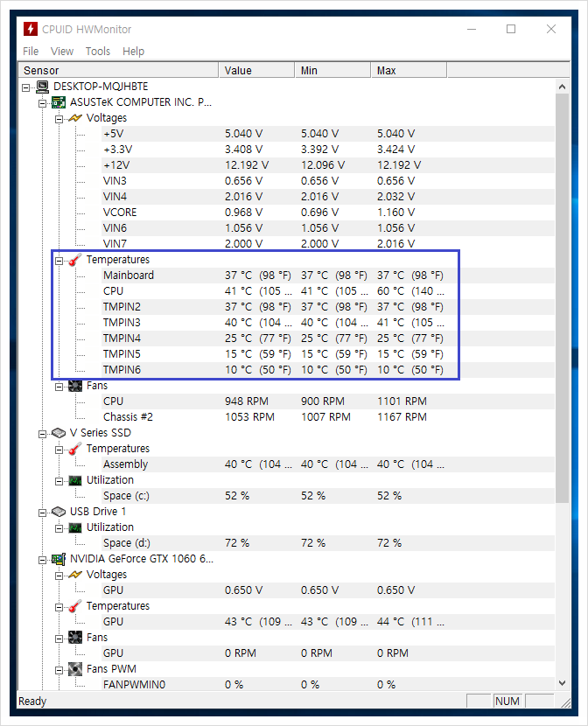Screen dimensions: 588x726
Task: Click the ASUSTeK motherboard icon
Action: 59,102
